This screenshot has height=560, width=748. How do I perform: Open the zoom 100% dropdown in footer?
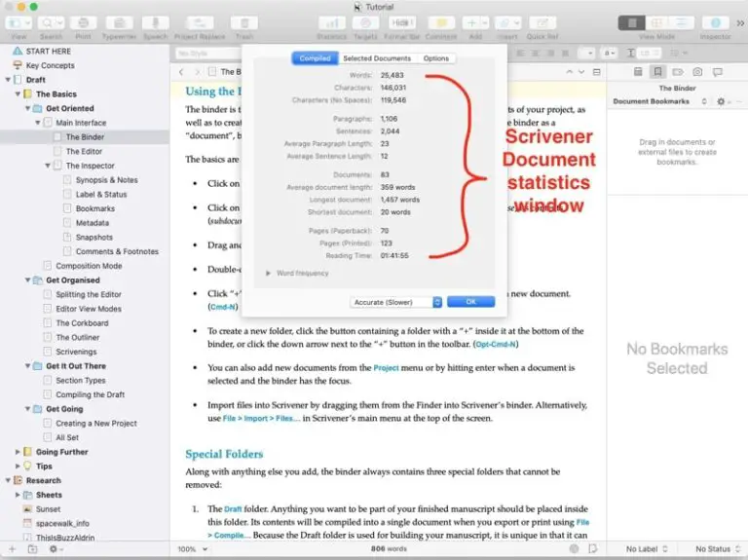click(x=192, y=549)
